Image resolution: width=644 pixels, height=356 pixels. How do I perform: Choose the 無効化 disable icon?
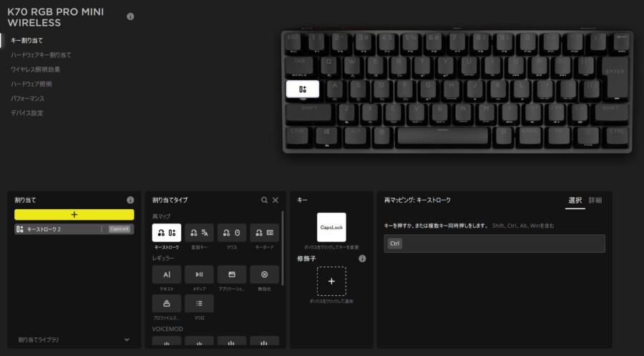tap(265, 274)
